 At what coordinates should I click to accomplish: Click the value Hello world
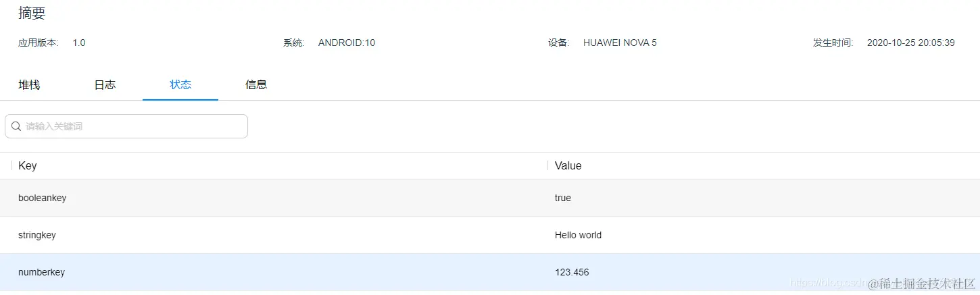pos(578,235)
